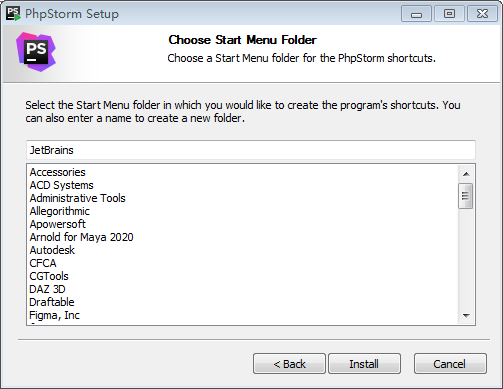Viewport: 503px width, 389px height.
Task: Click the folder list scroll up arrow
Action: [x=466, y=174]
